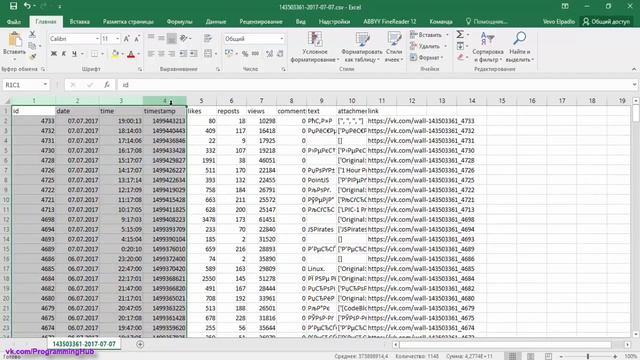Screen dimensions: 640x360
Task: Click the Increase Indent icon
Action: (x=193, y=54)
